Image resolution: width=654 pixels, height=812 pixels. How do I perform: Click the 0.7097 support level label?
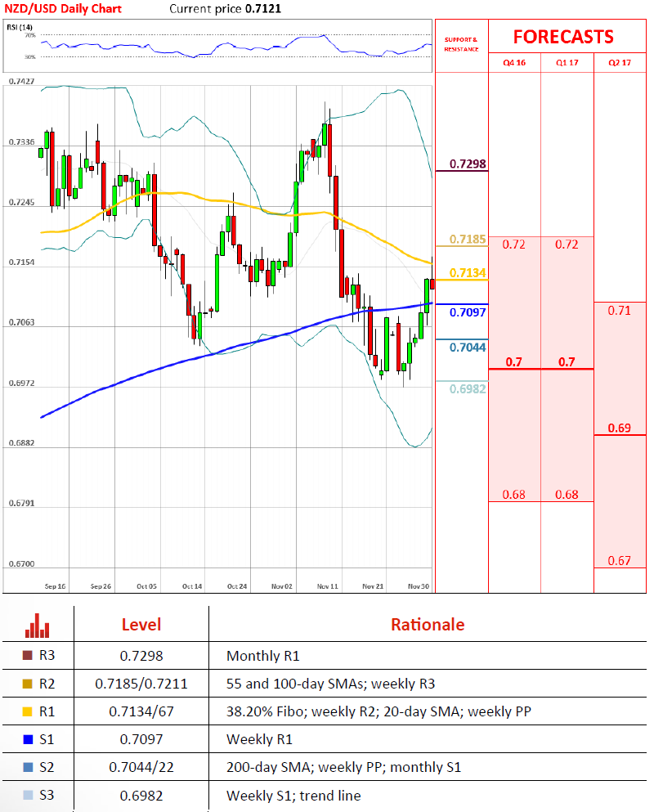pos(468,312)
